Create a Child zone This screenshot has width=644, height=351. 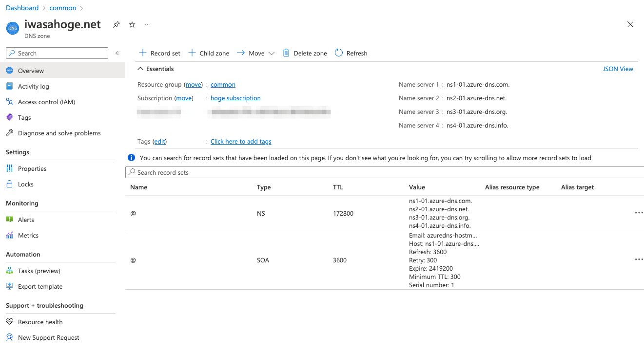point(209,53)
